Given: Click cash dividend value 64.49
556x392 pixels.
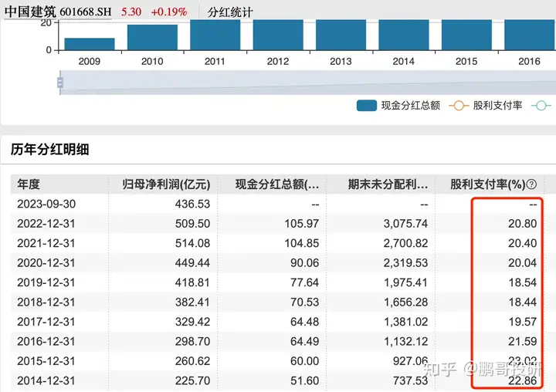Looking at the screenshot, I should point(304,342).
